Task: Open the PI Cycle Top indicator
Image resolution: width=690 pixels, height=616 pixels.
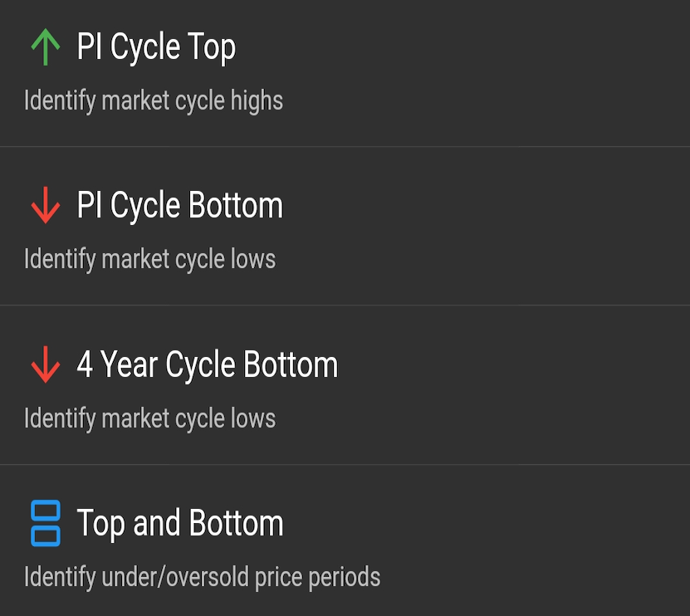Action: [156, 47]
